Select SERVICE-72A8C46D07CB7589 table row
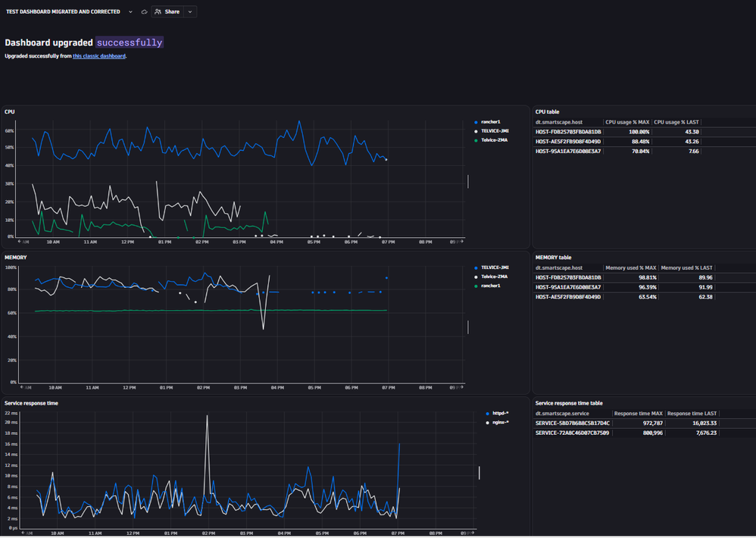 tap(572, 433)
